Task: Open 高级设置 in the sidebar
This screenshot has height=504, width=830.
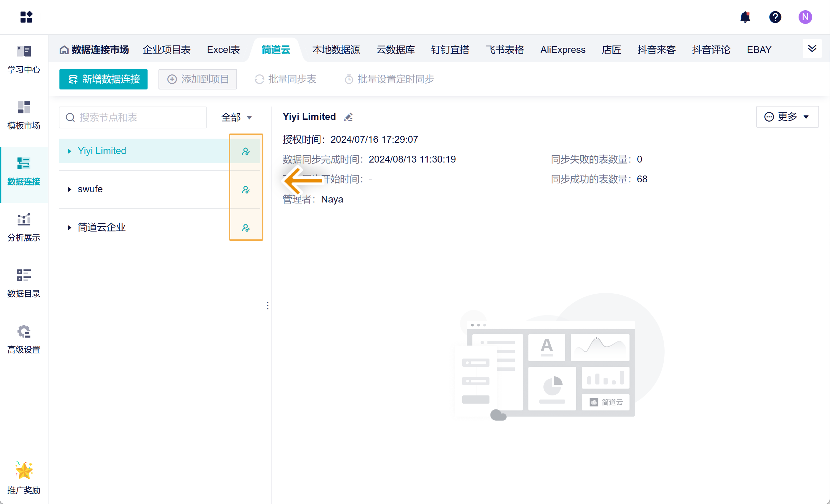Action: coord(24,340)
